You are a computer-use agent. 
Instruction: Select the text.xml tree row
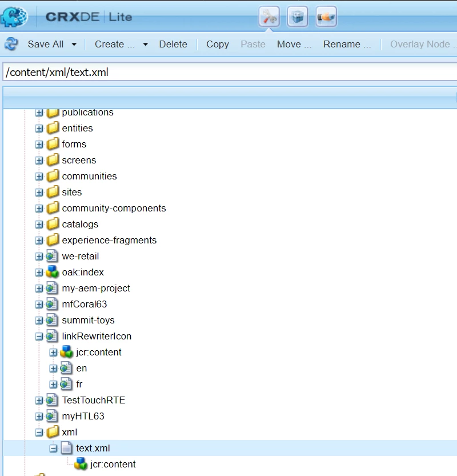230,448
